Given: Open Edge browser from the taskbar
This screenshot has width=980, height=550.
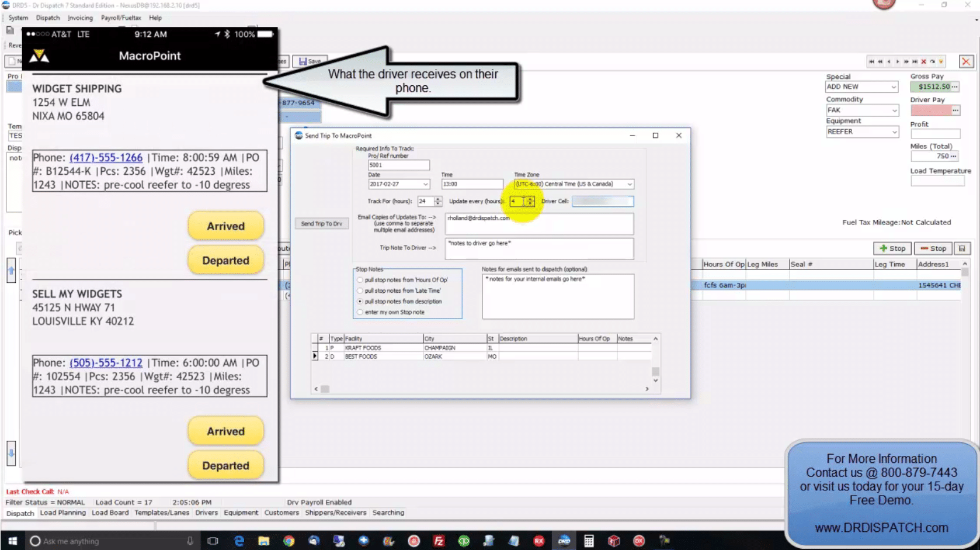Looking at the screenshot, I should [x=239, y=541].
